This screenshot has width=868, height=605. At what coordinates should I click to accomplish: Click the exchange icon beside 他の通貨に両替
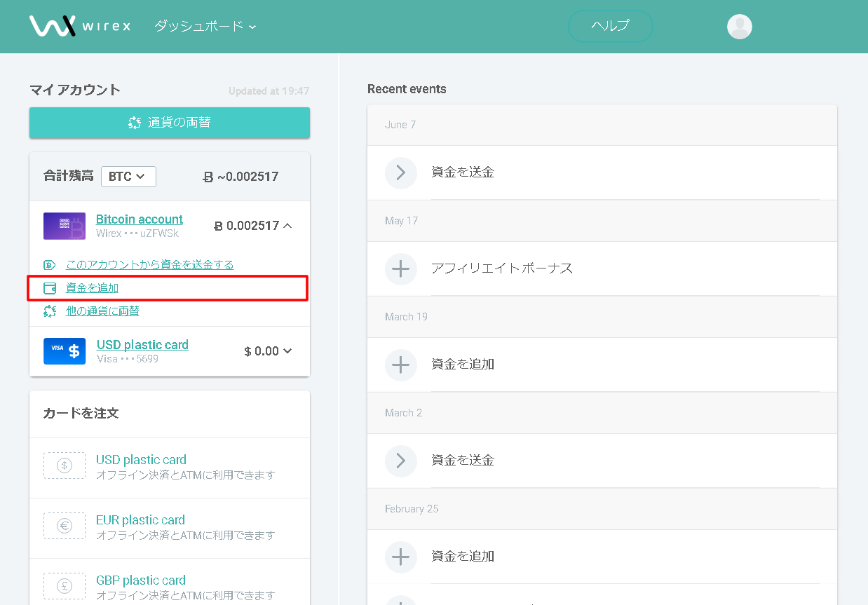pyautogui.click(x=50, y=311)
